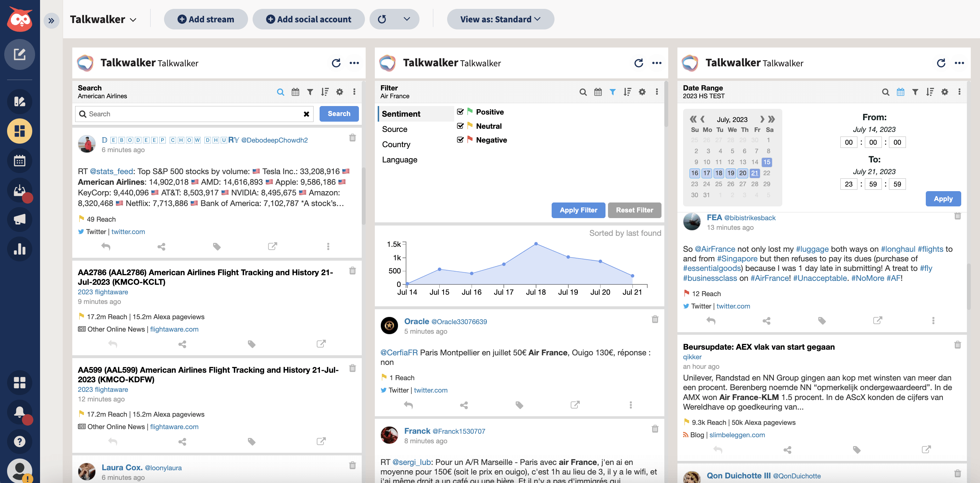Open sort options in American Airlines stream
The width and height of the screenshot is (980, 483).
(x=325, y=92)
